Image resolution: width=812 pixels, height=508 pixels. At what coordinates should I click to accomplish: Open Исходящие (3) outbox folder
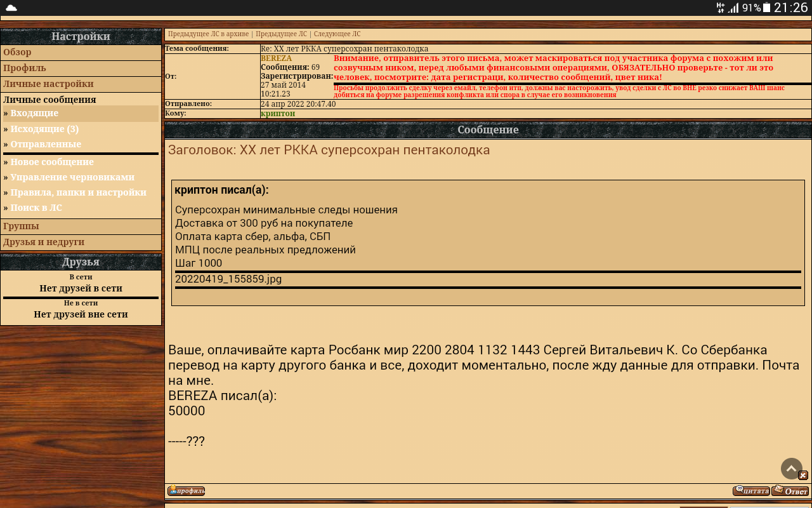[44, 129]
